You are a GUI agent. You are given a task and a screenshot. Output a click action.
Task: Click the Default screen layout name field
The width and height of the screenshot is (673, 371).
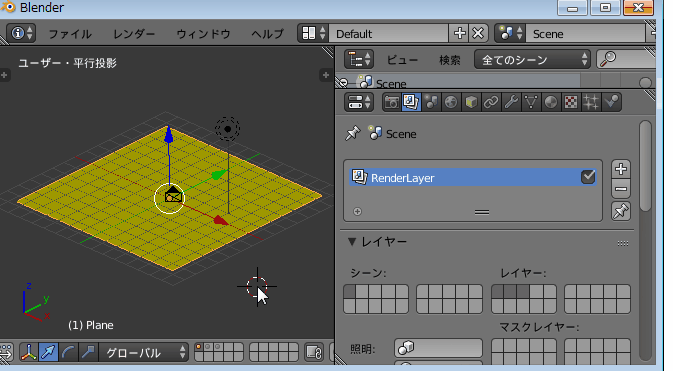point(389,33)
